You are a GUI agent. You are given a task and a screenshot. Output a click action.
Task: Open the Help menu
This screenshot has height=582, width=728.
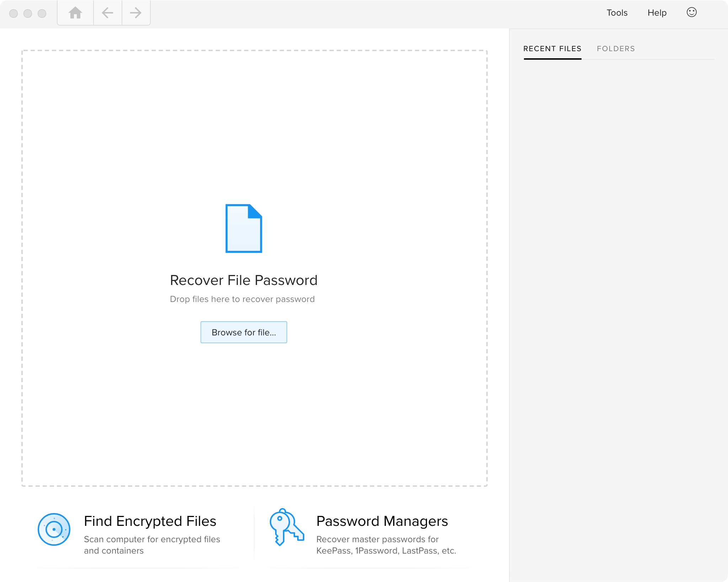tap(657, 12)
